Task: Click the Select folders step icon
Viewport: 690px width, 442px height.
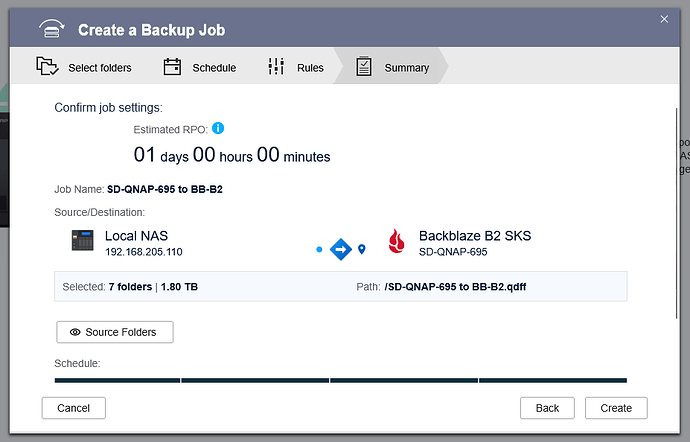Action: [47, 67]
